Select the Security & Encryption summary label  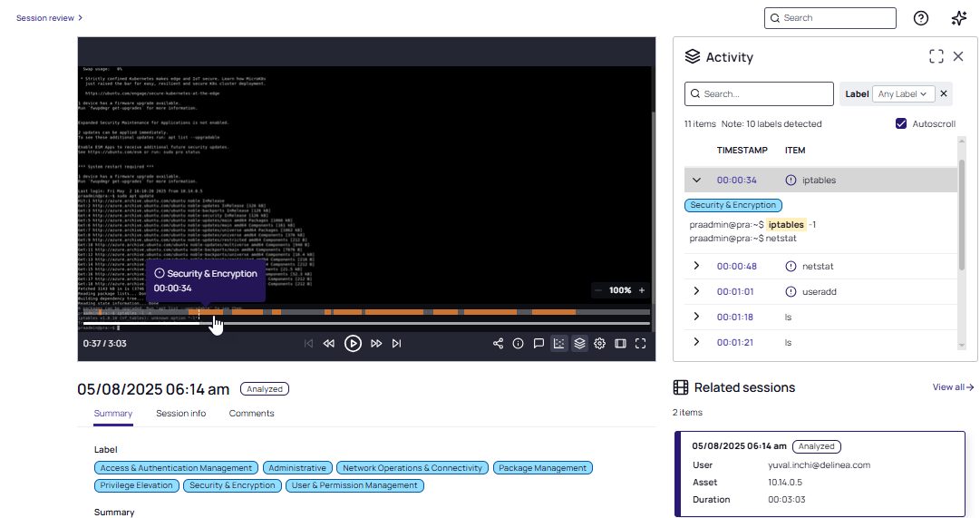(x=232, y=485)
